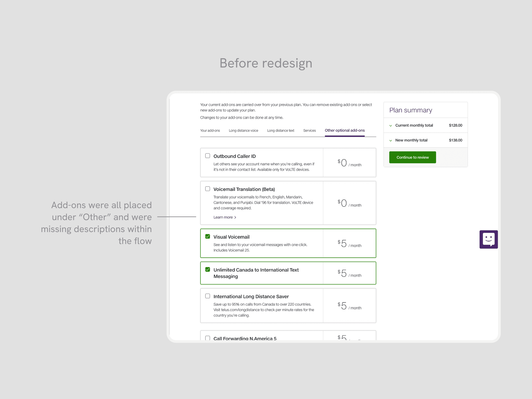
Task: Click the Visual Voicemail $5 price cell
Action: pos(349,243)
